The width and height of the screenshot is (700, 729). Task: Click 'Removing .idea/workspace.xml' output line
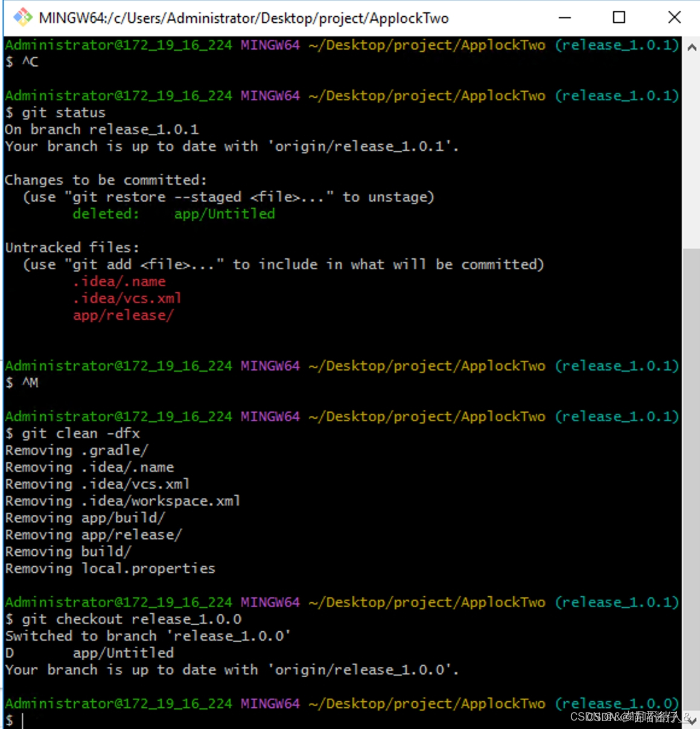coord(122,501)
